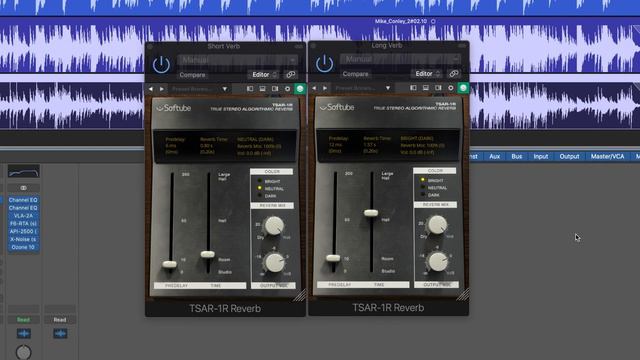Click the Output Volume knob in Short Verb

click(274, 262)
